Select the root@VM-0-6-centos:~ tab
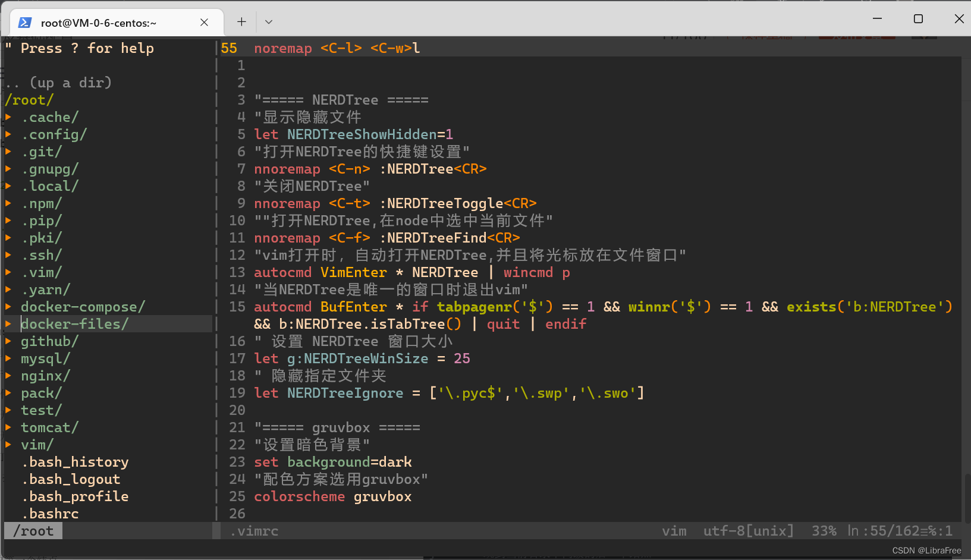Image resolution: width=971 pixels, height=560 pixels. 117,23
